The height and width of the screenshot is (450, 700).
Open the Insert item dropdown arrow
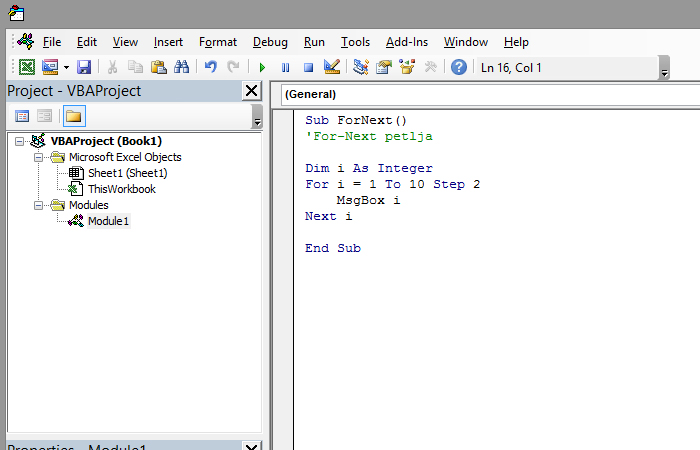pyautogui.click(x=66, y=67)
